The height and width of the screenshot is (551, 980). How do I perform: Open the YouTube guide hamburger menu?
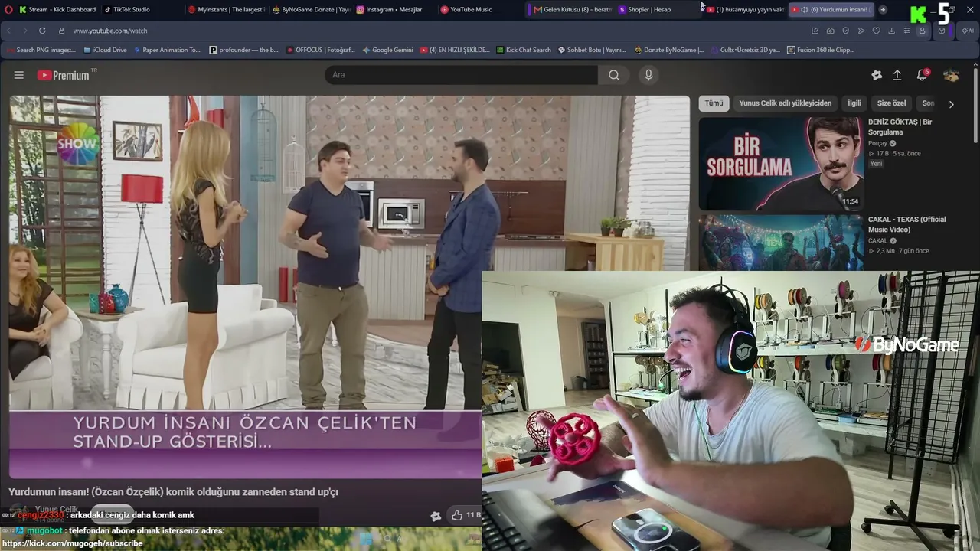pos(19,75)
